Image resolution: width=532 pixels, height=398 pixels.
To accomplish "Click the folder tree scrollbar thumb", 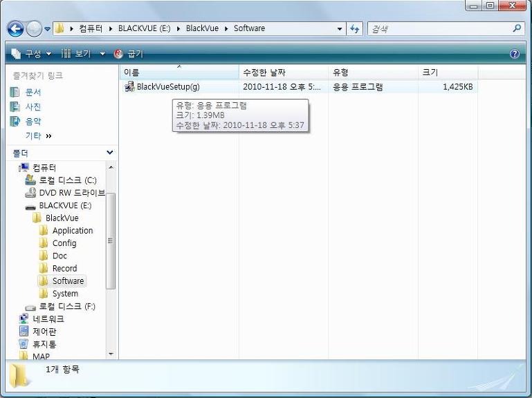I will click(111, 240).
